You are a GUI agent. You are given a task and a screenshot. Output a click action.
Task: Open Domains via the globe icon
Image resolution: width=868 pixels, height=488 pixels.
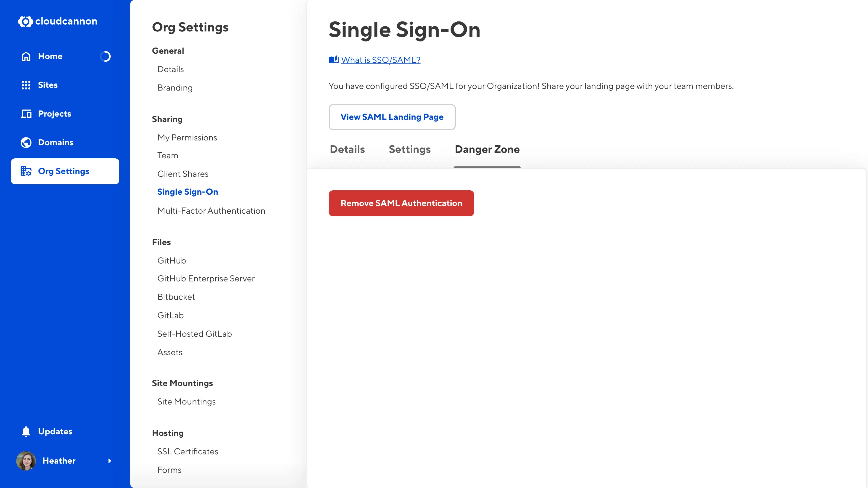point(26,142)
